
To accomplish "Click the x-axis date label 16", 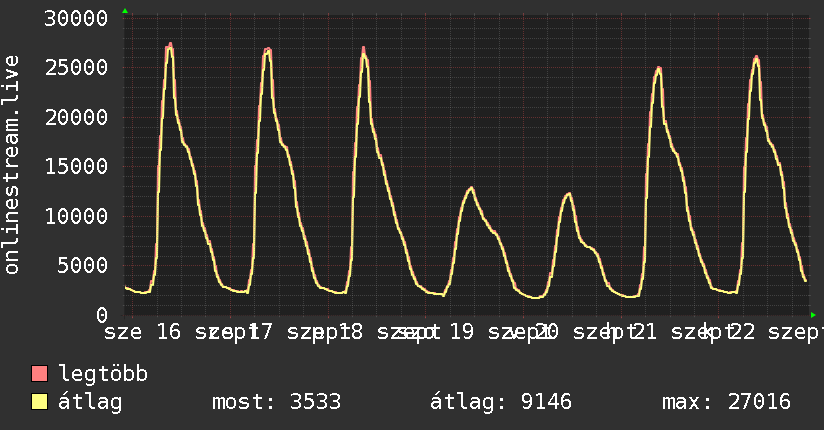I will pyautogui.click(x=169, y=332).
